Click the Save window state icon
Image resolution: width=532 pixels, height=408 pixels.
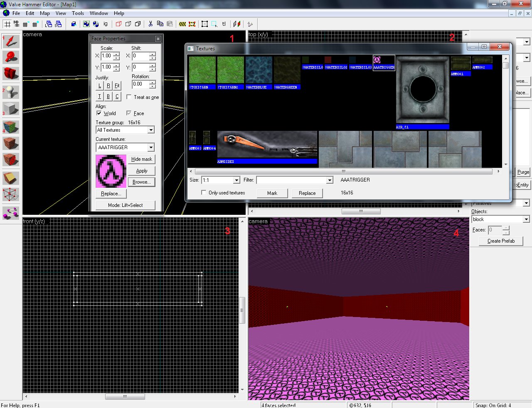click(x=58, y=24)
